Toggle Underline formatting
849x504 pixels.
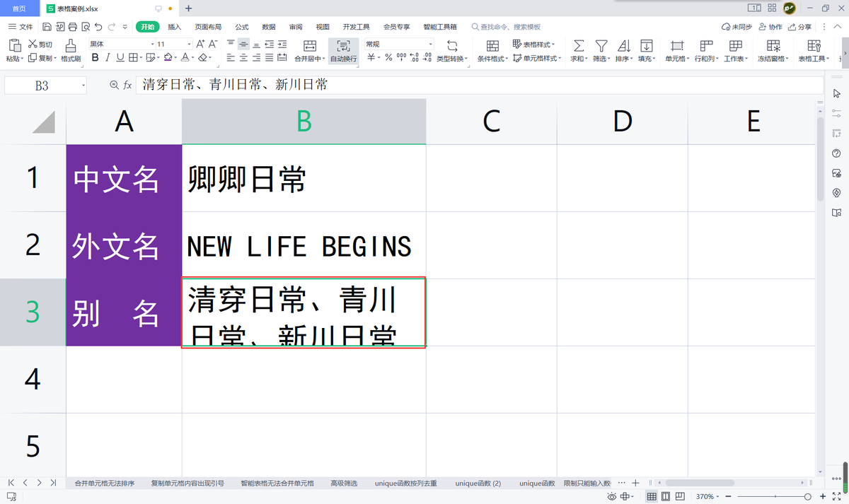pyautogui.click(x=120, y=58)
